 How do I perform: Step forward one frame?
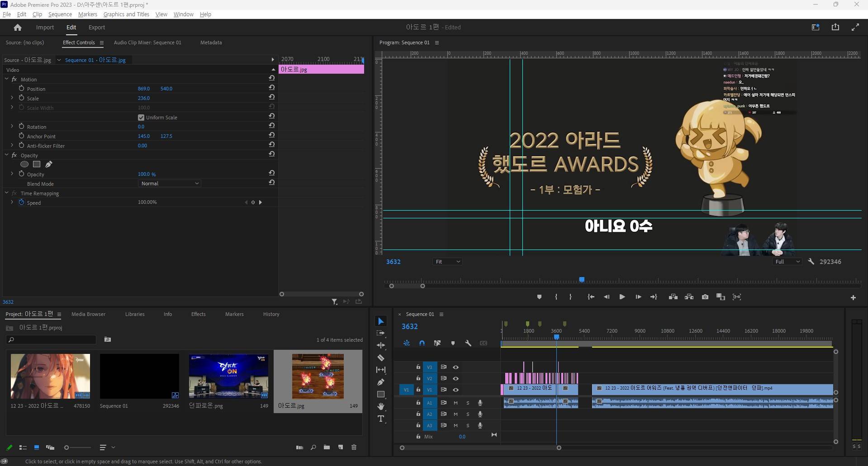[638, 297]
